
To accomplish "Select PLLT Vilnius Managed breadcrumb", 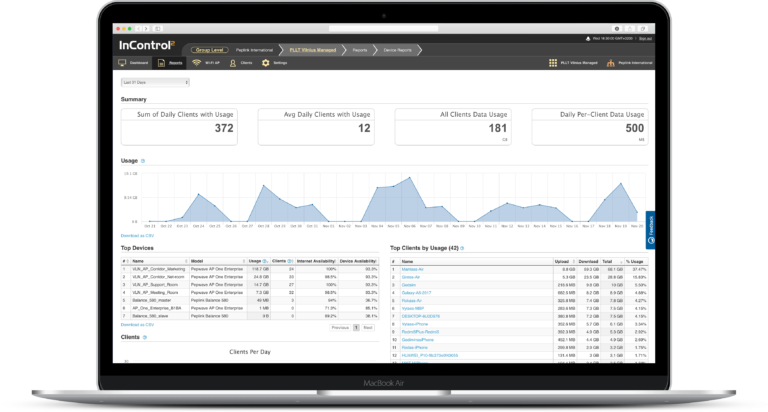I will pyautogui.click(x=312, y=50).
